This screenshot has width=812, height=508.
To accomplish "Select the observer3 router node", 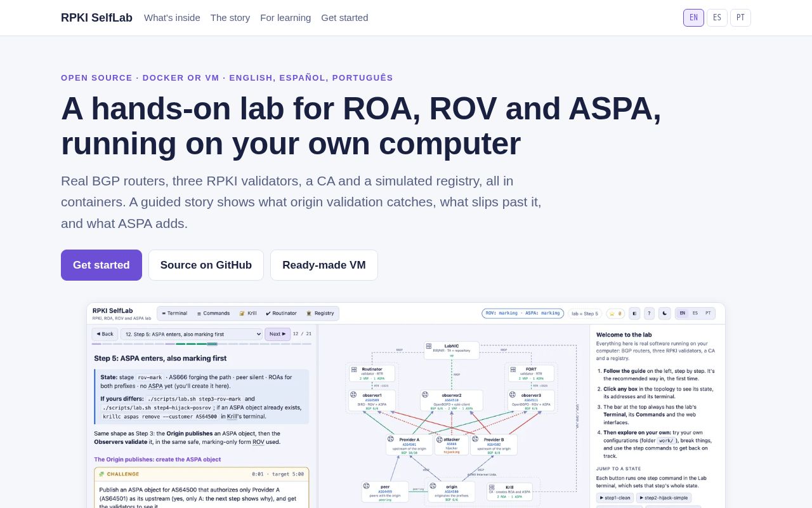I will pos(530,400).
